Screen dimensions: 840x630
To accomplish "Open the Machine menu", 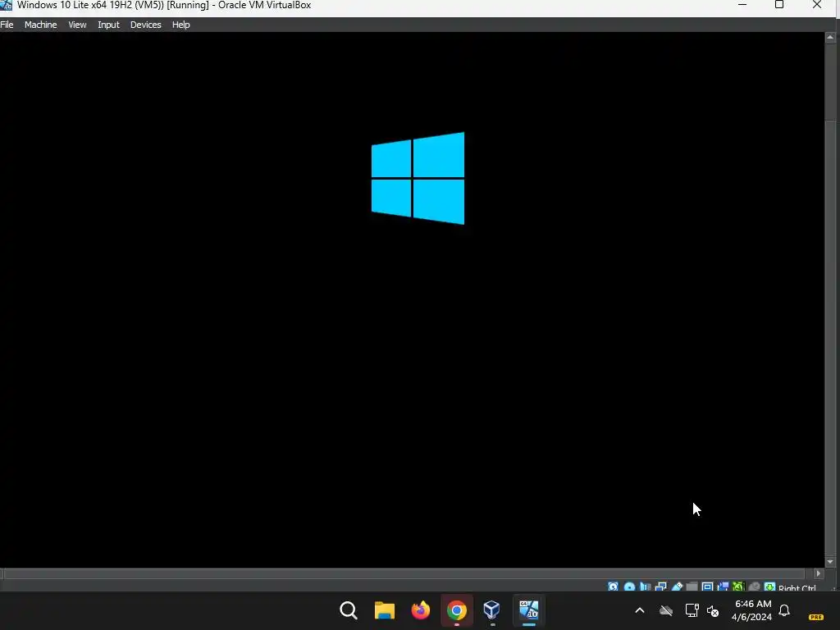I will click(x=41, y=25).
